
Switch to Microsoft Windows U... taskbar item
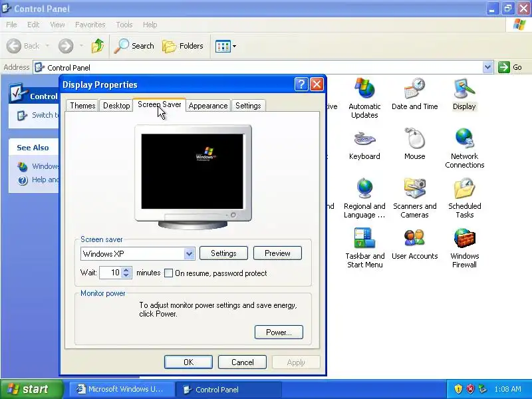click(122, 389)
